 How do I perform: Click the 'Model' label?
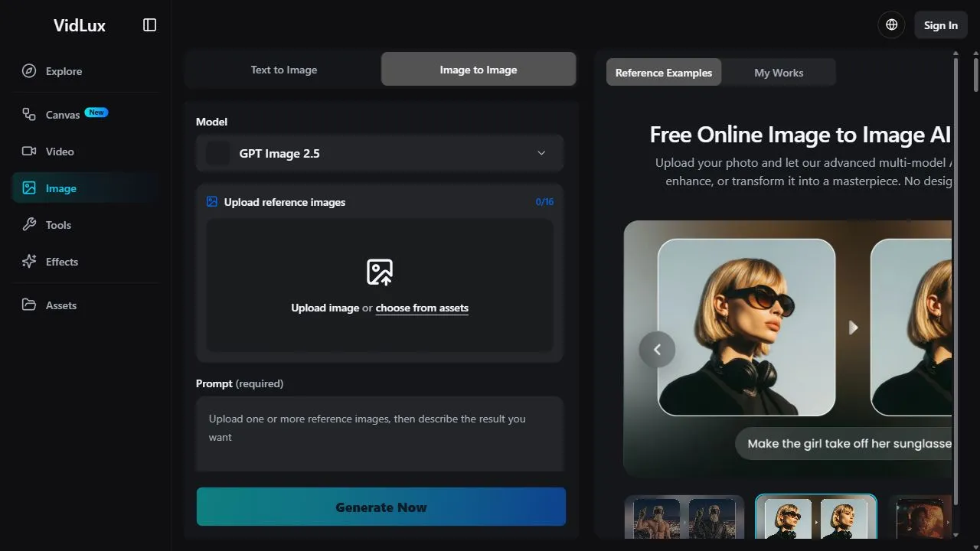[211, 122]
